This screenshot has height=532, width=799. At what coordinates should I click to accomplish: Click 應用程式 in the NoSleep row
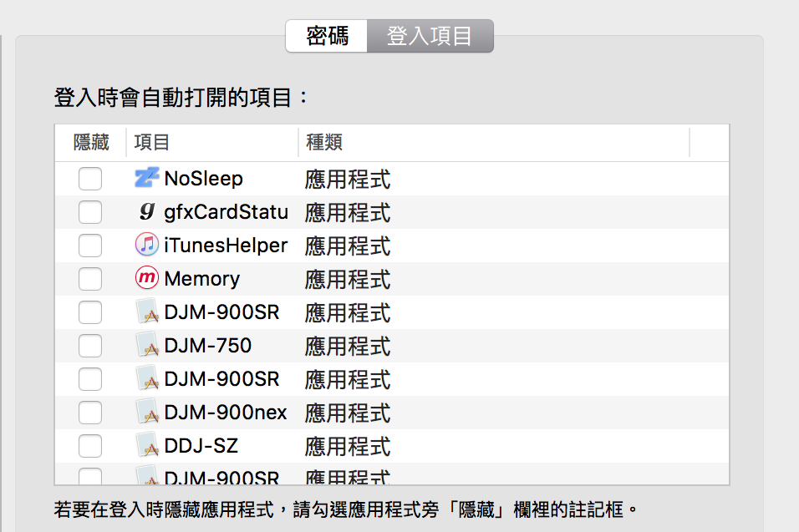point(347,179)
